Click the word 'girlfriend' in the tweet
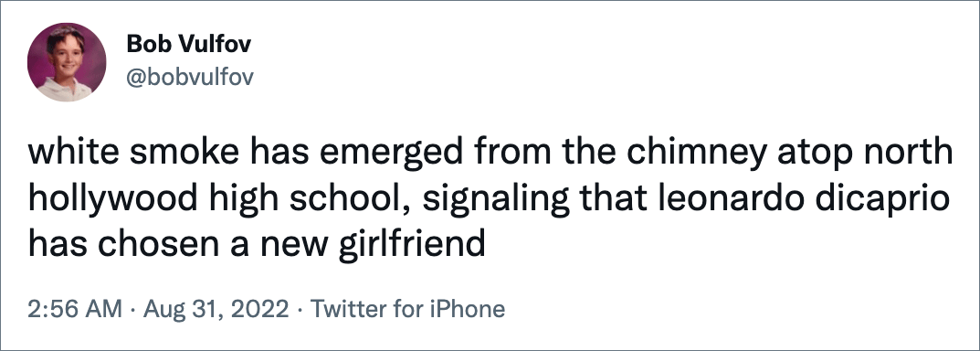980x351 pixels. tap(413, 244)
